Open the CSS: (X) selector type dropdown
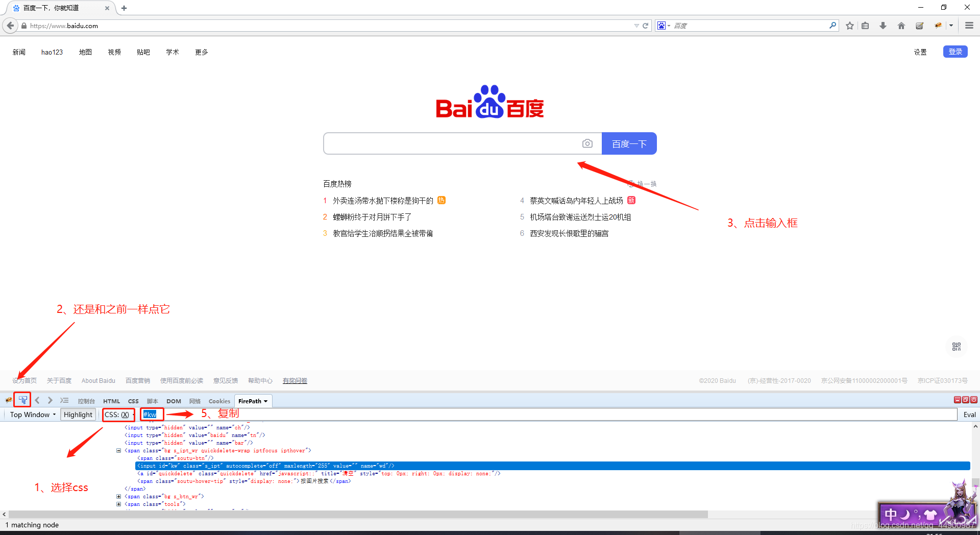Image resolution: width=980 pixels, height=535 pixels. [119, 415]
